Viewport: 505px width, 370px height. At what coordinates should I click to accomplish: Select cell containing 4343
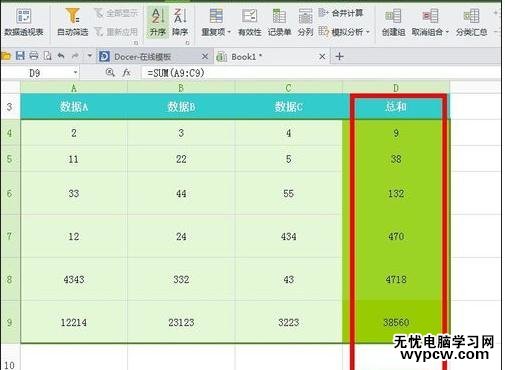[x=74, y=279]
